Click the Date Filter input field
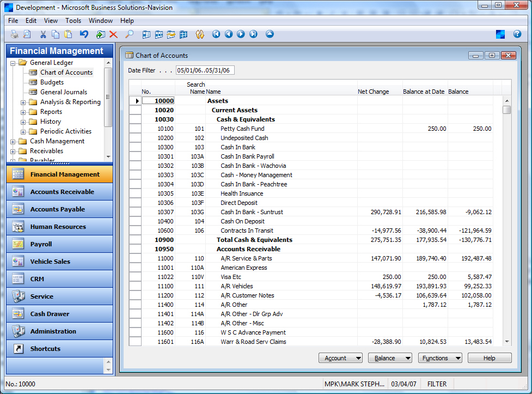Viewport: 532px width, 394px height. [x=205, y=70]
